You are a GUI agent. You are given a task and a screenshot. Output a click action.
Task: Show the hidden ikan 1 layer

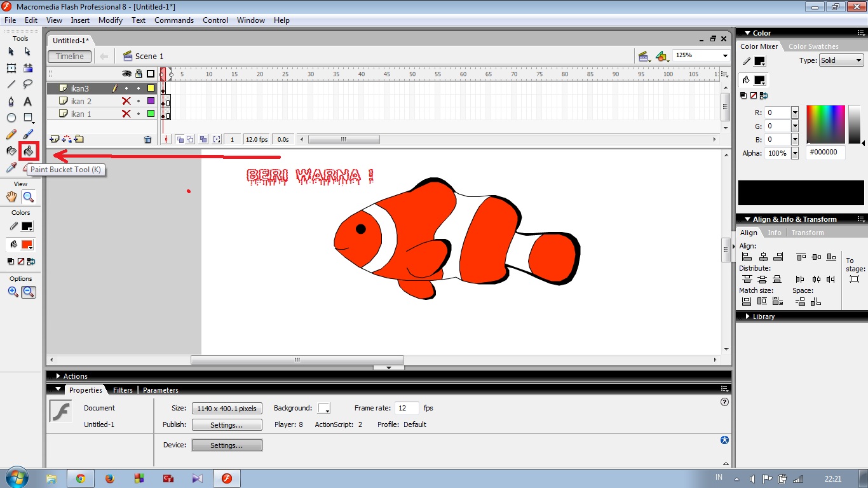coord(126,114)
